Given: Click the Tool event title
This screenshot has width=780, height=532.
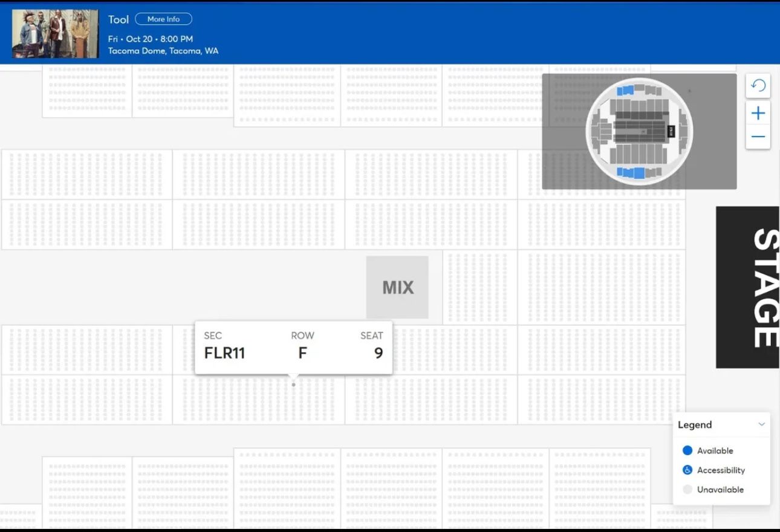Looking at the screenshot, I should pos(119,20).
